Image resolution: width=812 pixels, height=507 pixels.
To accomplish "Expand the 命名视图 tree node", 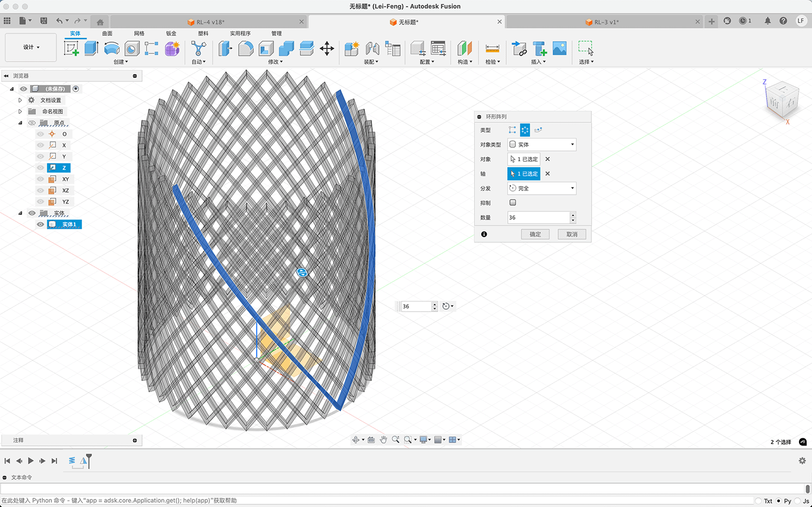I will point(20,111).
